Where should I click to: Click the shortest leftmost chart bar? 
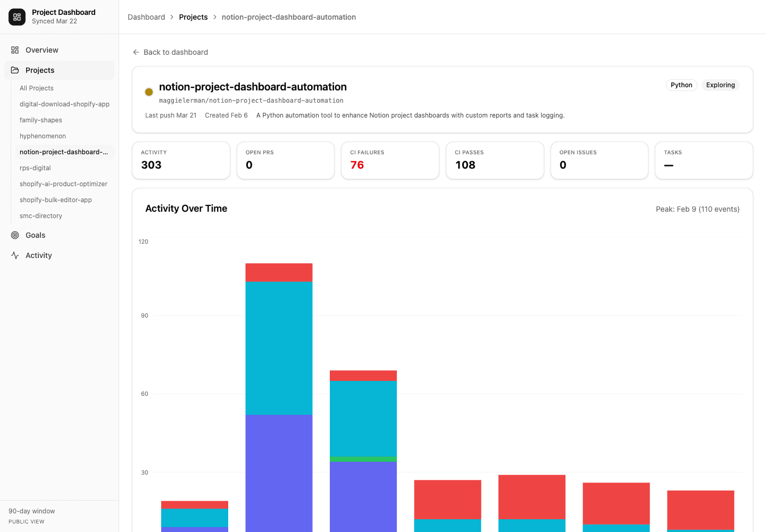pyautogui.click(x=195, y=517)
